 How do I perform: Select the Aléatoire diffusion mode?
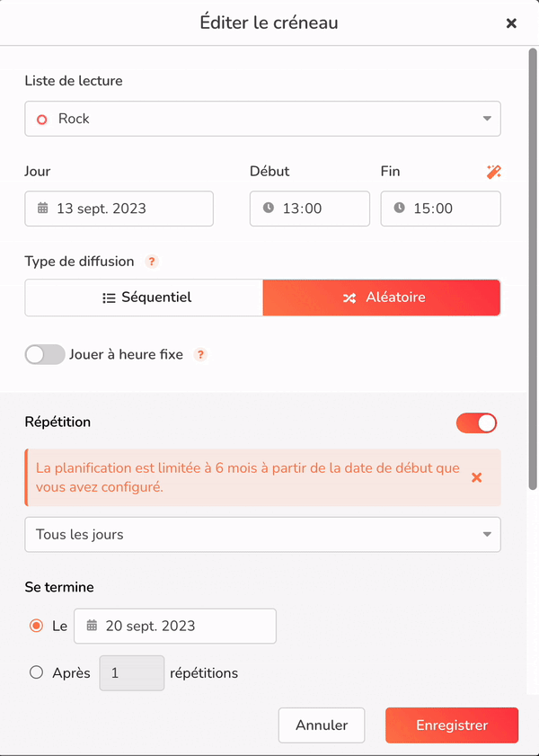382,298
